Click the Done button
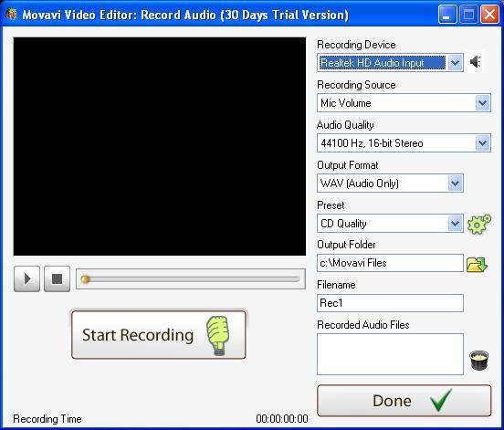Image resolution: width=504 pixels, height=430 pixels. point(404,401)
